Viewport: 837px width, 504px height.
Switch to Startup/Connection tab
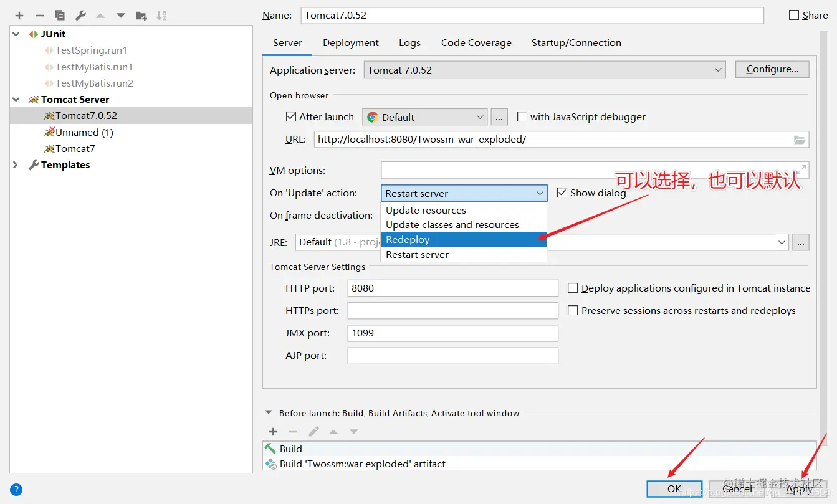click(576, 43)
